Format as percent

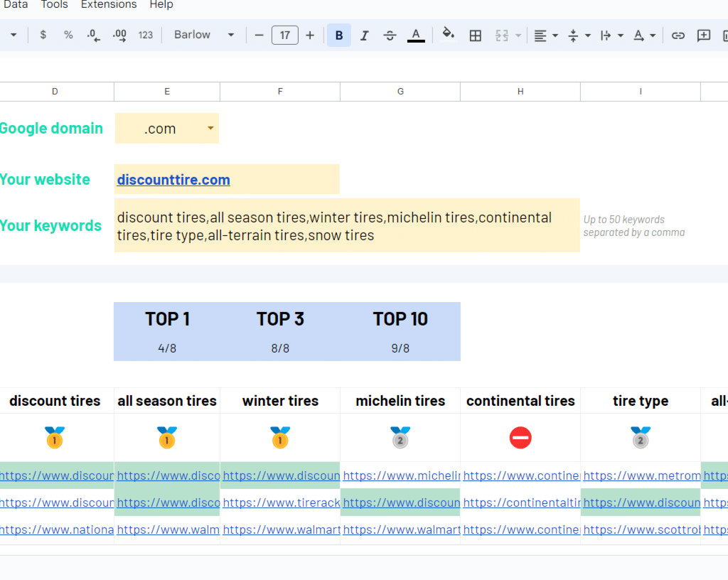pos(68,35)
